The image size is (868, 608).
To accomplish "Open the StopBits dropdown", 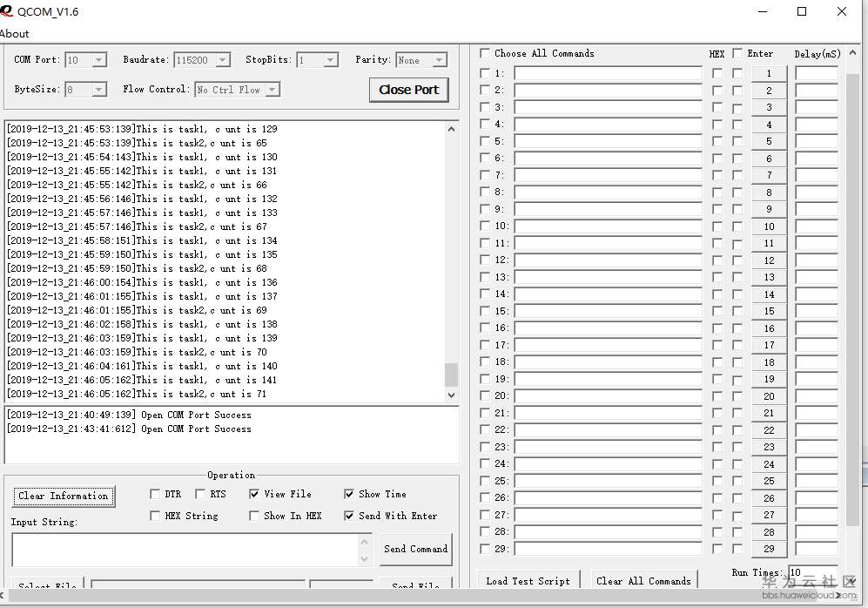I will pos(331,60).
